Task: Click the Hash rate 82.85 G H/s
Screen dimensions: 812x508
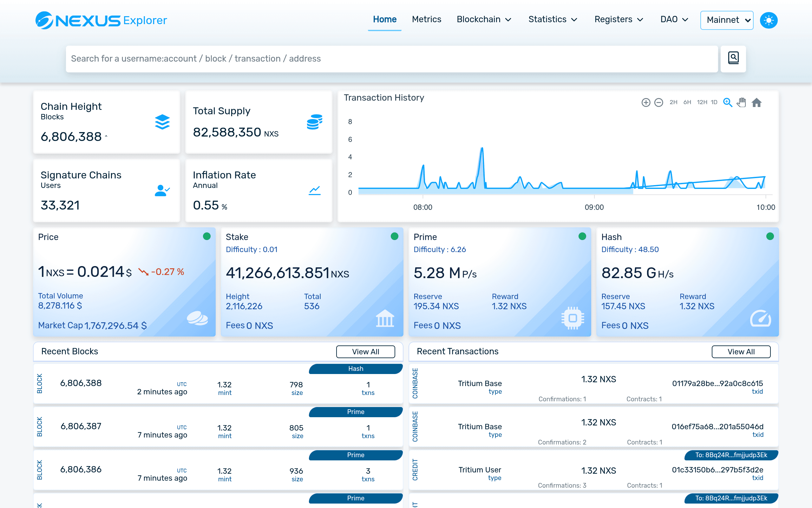Action: pos(637,273)
